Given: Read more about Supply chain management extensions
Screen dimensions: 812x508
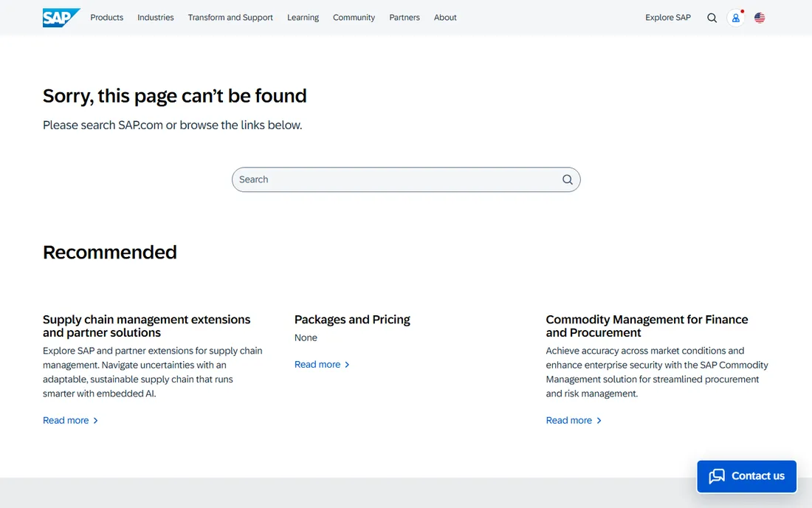Looking at the screenshot, I should pyautogui.click(x=70, y=420).
